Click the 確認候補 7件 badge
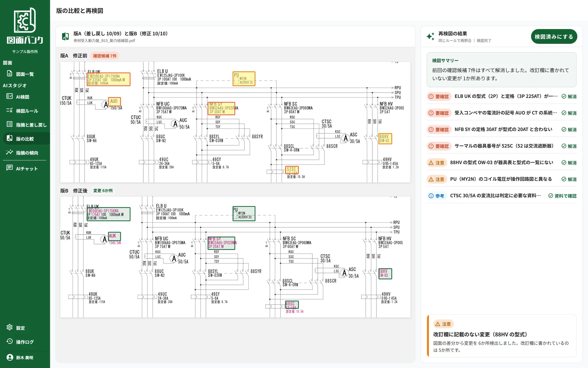Screen dimensions: 588x368 105,56
